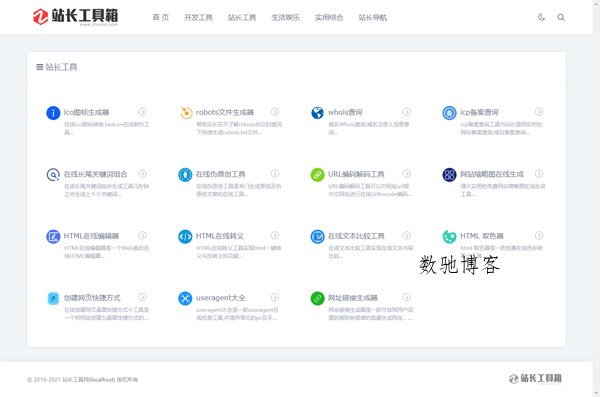Open 创建网页快捷方式 title link
Image resolution: width=600 pixels, height=397 pixels.
click(x=92, y=297)
